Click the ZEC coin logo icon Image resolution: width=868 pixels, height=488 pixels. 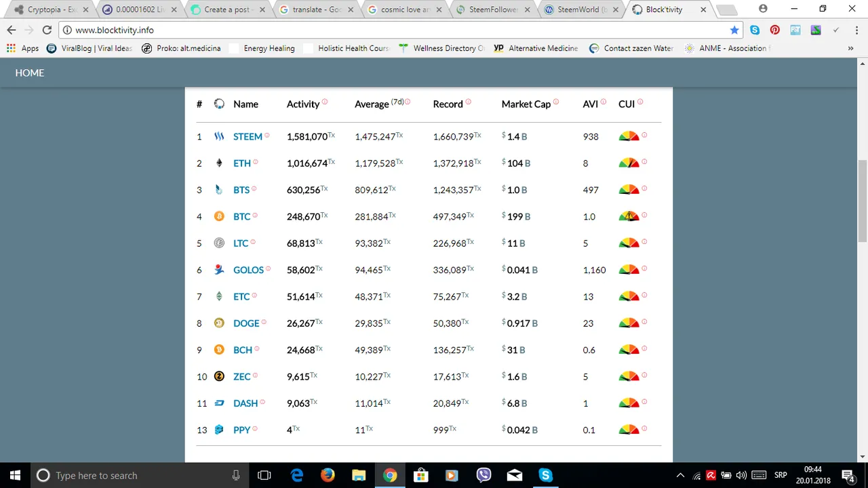[219, 376]
